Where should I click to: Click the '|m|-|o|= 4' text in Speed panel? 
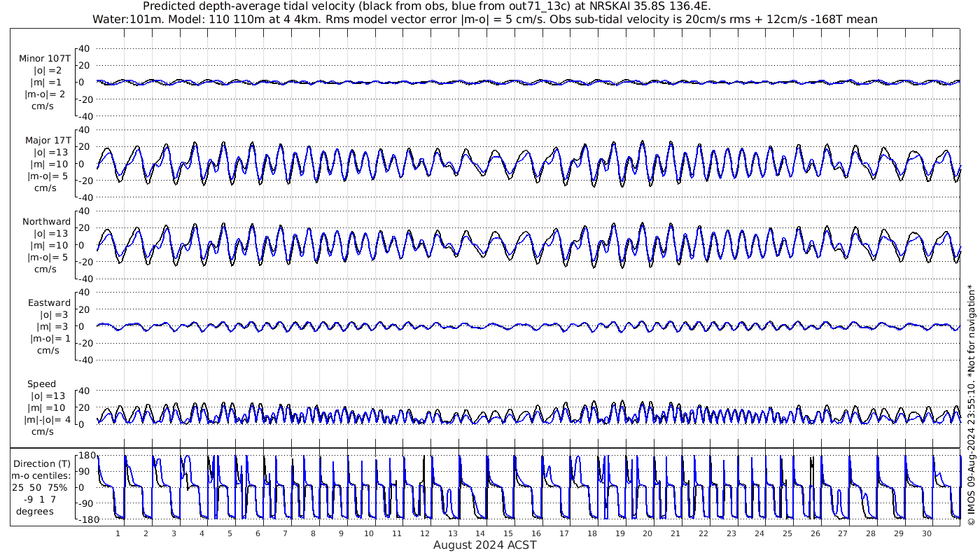48,419
